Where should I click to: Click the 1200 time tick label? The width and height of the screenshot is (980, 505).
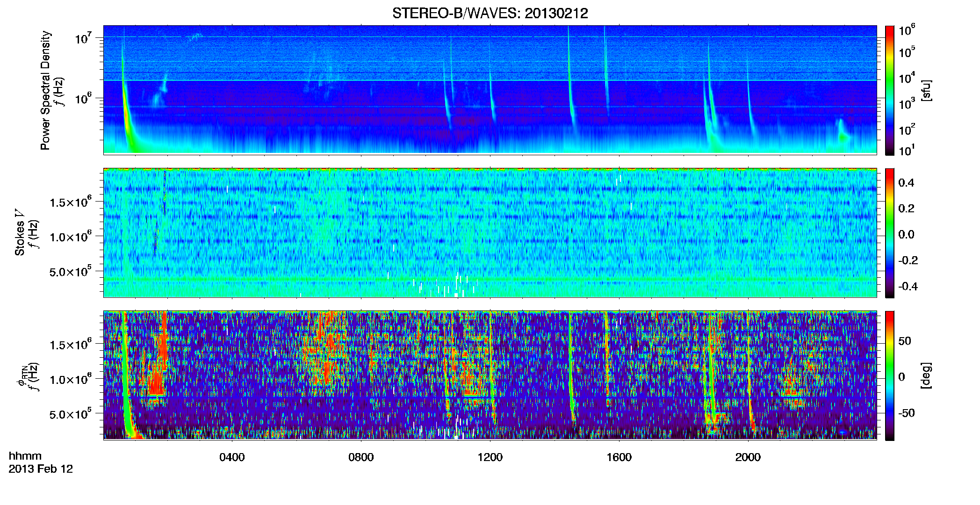tap(490, 457)
